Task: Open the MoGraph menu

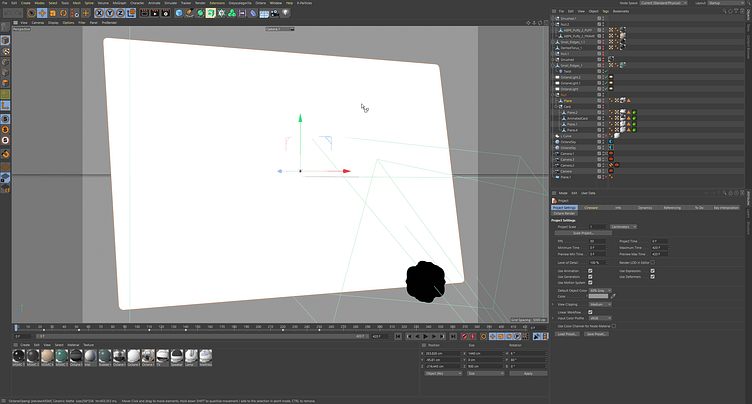Action: (119, 3)
